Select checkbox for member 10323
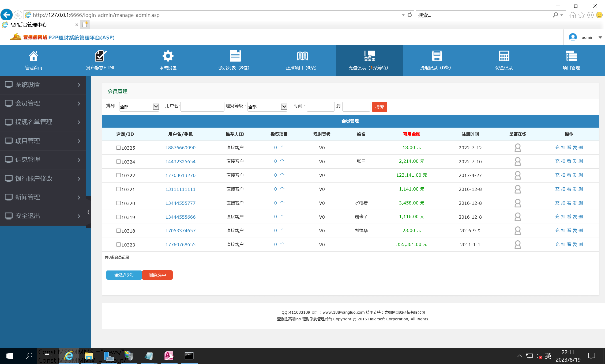The image size is (605, 364). click(x=118, y=244)
